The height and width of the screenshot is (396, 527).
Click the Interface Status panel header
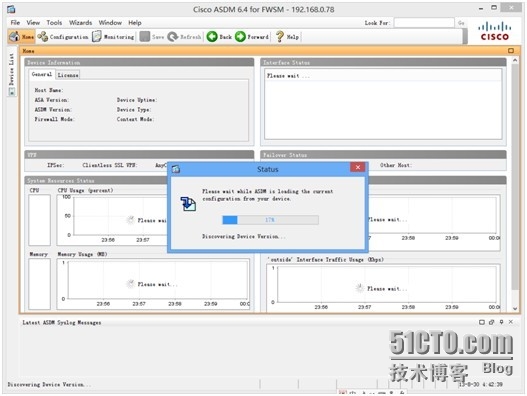tap(383, 62)
